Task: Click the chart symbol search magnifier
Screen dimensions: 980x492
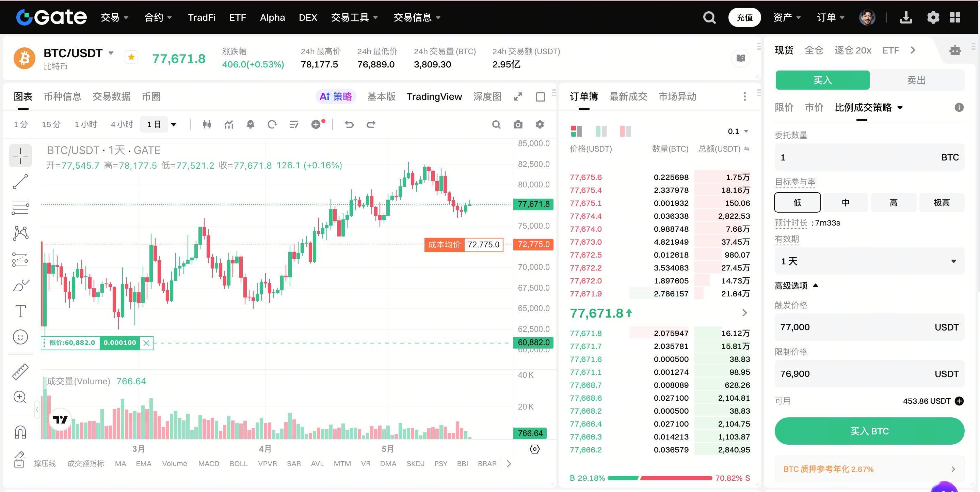Action: click(496, 124)
